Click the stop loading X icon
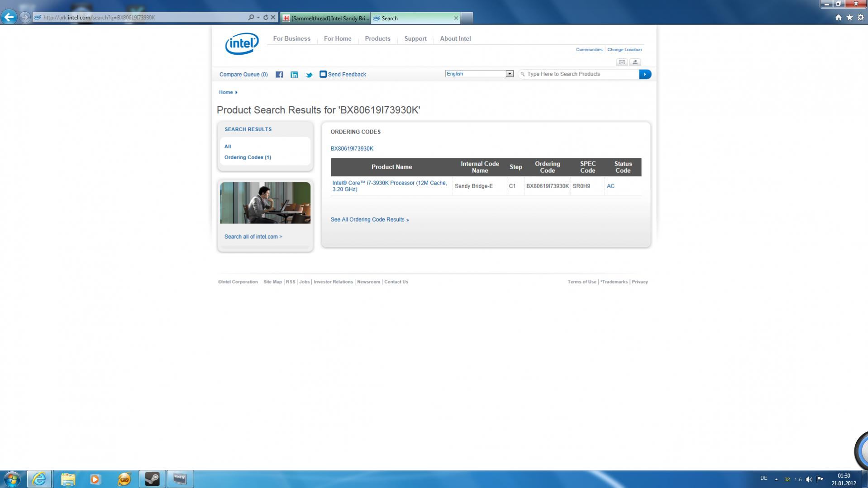 pos(273,17)
